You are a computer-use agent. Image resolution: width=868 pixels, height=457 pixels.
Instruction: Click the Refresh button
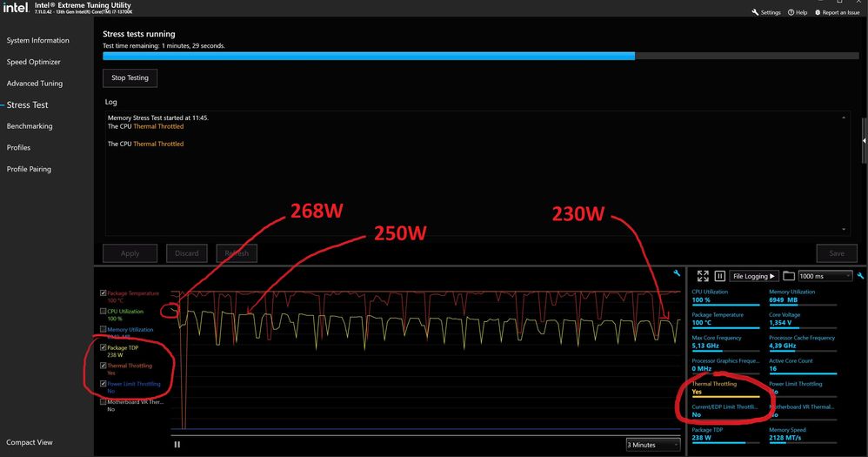237,253
